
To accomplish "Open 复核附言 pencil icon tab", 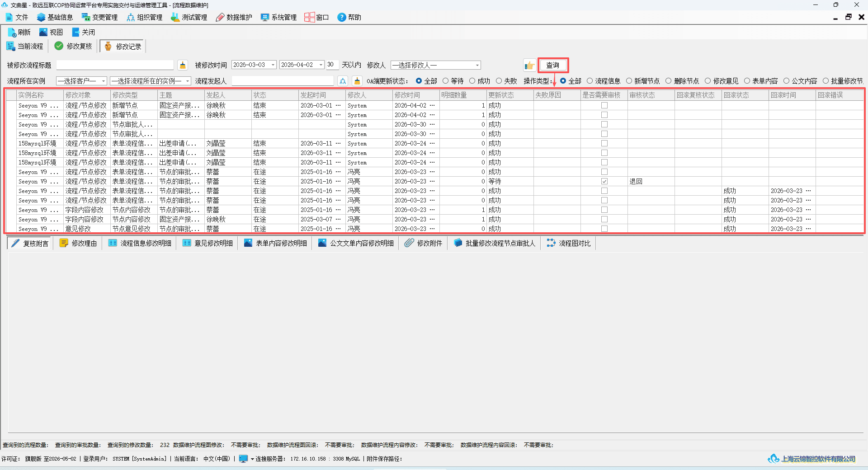I will (15, 243).
